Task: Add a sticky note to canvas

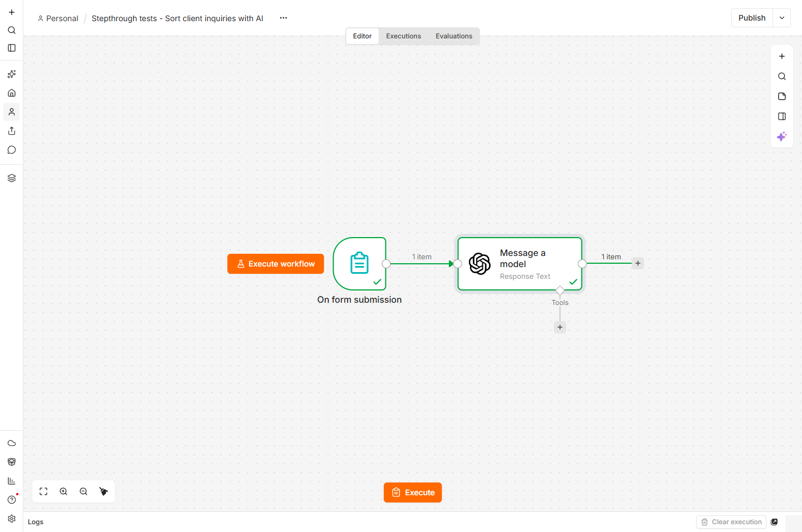Action: pyautogui.click(x=782, y=96)
